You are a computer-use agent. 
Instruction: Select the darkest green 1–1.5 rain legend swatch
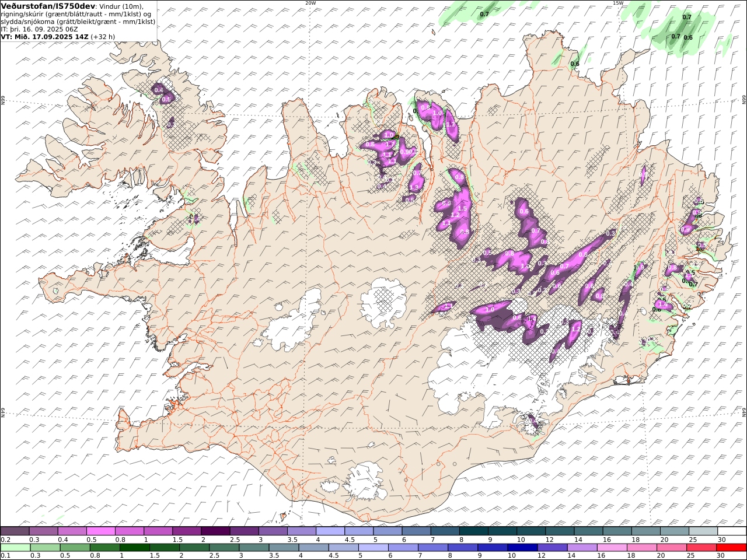click(135, 547)
